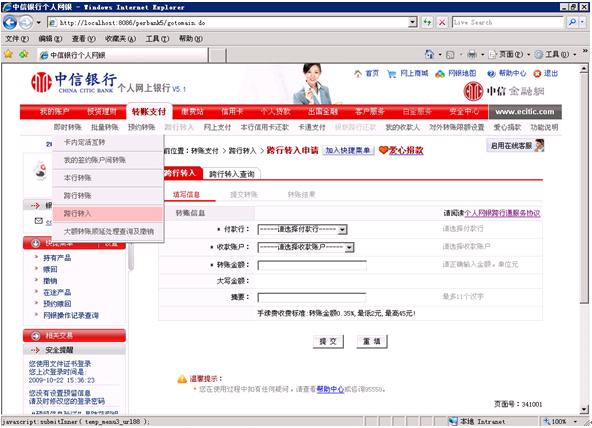Click the refresh page icon
Screen dimensions: 592x428
tap(427, 22)
